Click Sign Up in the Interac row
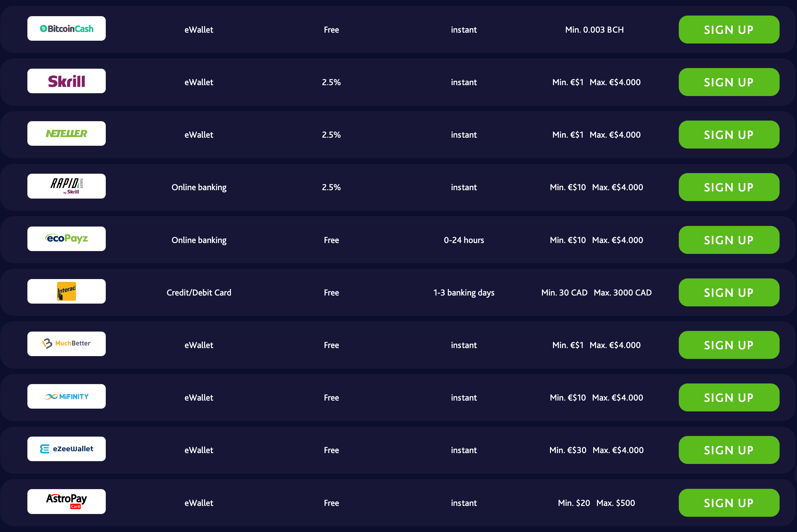 pos(729,292)
